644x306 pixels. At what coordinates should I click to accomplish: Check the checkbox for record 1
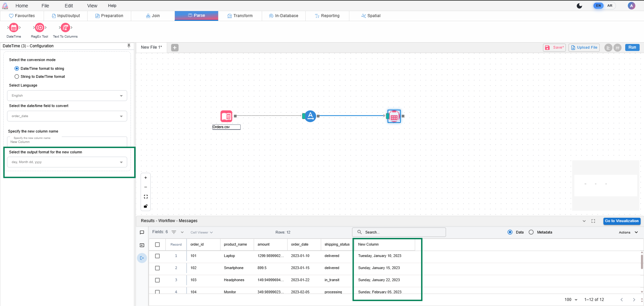pyautogui.click(x=157, y=256)
